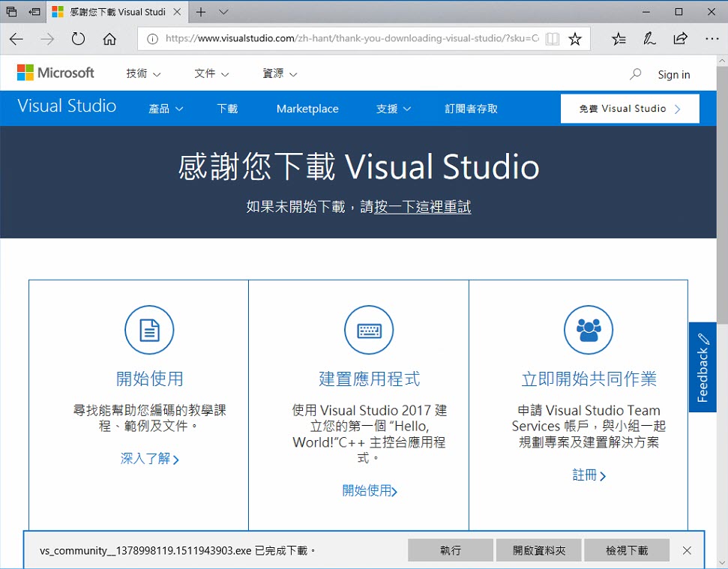Open the Marketplace navigation item
728x569 pixels.
[307, 109]
